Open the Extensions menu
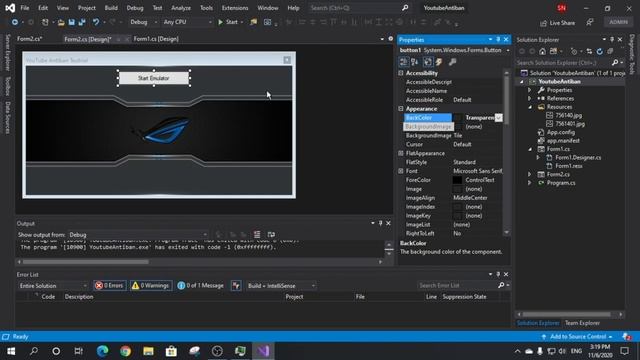640x360 pixels. (235, 8)
